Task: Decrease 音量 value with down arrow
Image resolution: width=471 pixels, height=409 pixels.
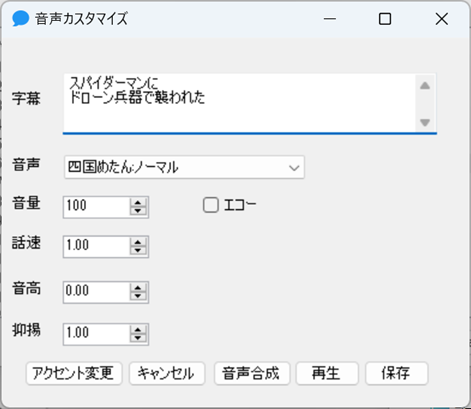Action: click(x=138, y=211)
